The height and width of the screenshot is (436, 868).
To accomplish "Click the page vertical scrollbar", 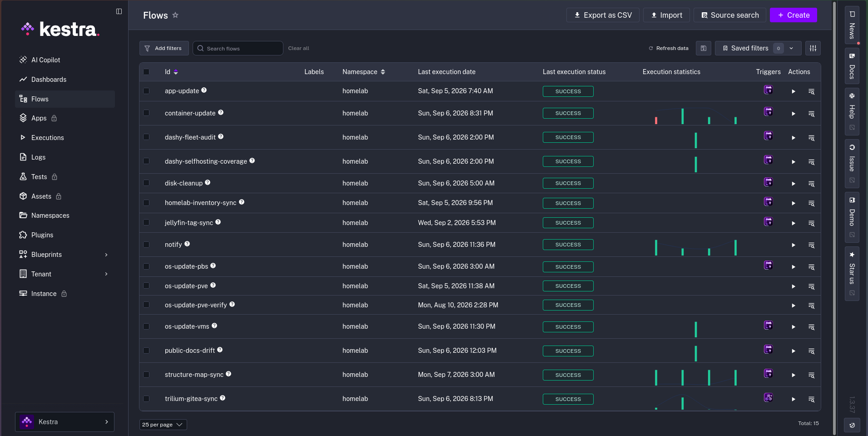I will [835, 218].
